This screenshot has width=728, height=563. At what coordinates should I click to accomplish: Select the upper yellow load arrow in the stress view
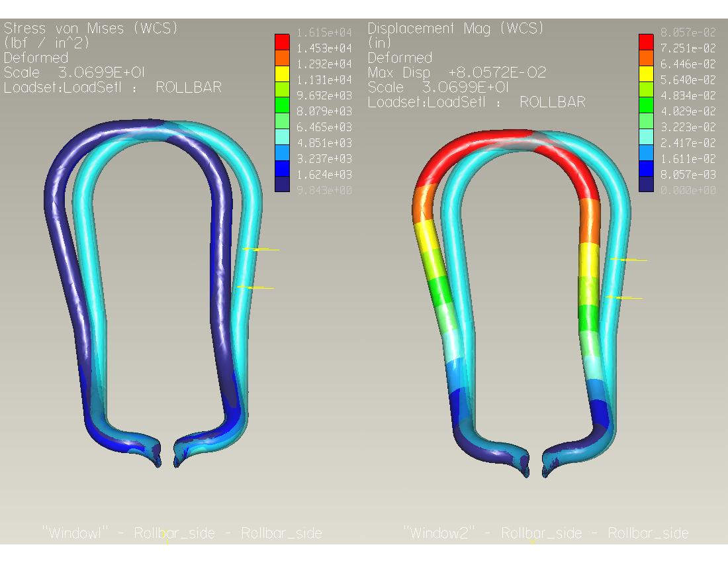click(261, 250)
